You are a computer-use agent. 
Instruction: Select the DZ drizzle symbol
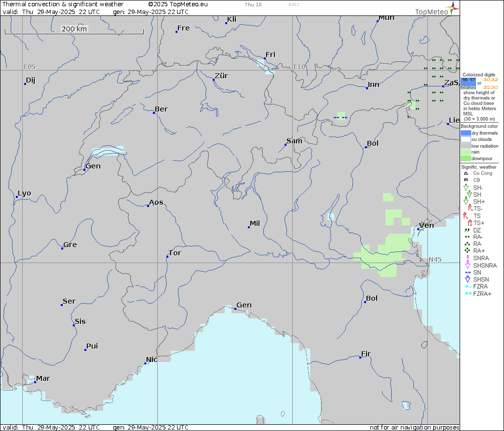(x=467, y=230)
